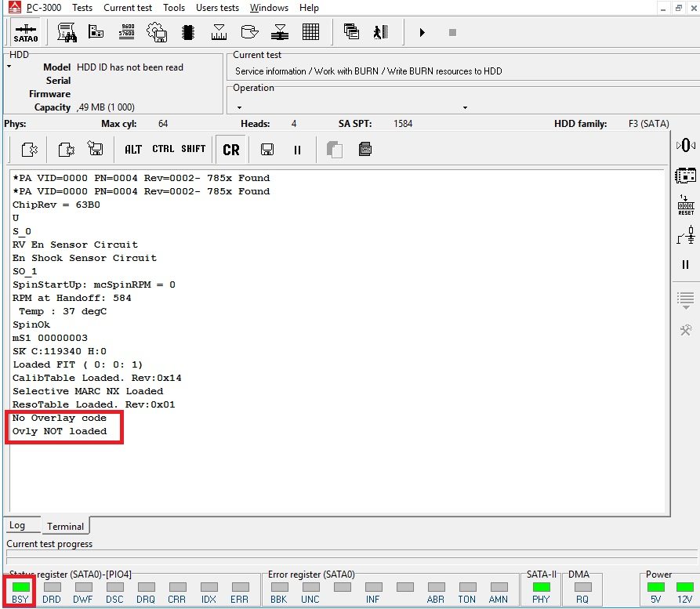Click the RESET icon on right sidebar
The width and height of the screenshot is (700, 609).
coord(686,205)
